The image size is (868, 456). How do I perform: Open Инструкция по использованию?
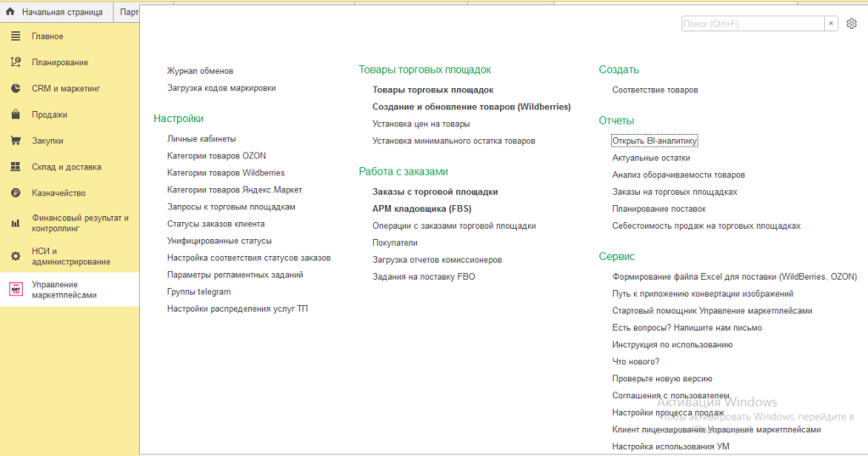coord(672,345)
